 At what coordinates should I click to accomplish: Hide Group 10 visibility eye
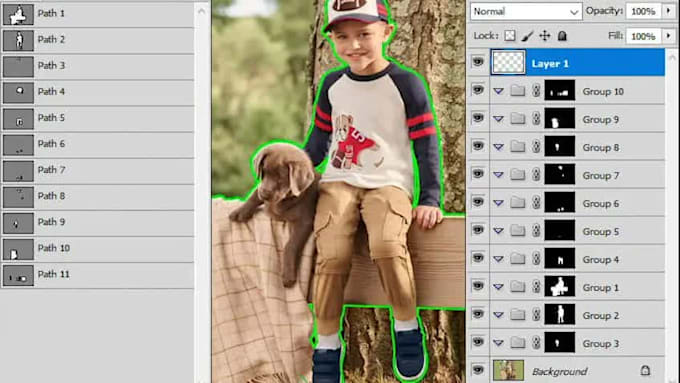coord(478,90)
